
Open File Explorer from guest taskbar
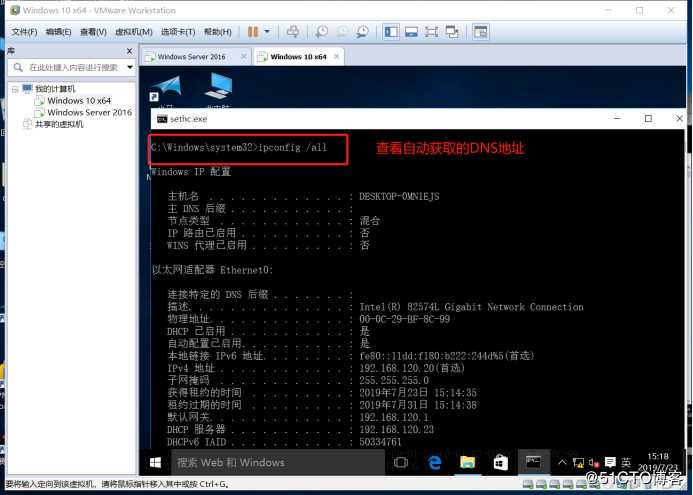[468, 463]
